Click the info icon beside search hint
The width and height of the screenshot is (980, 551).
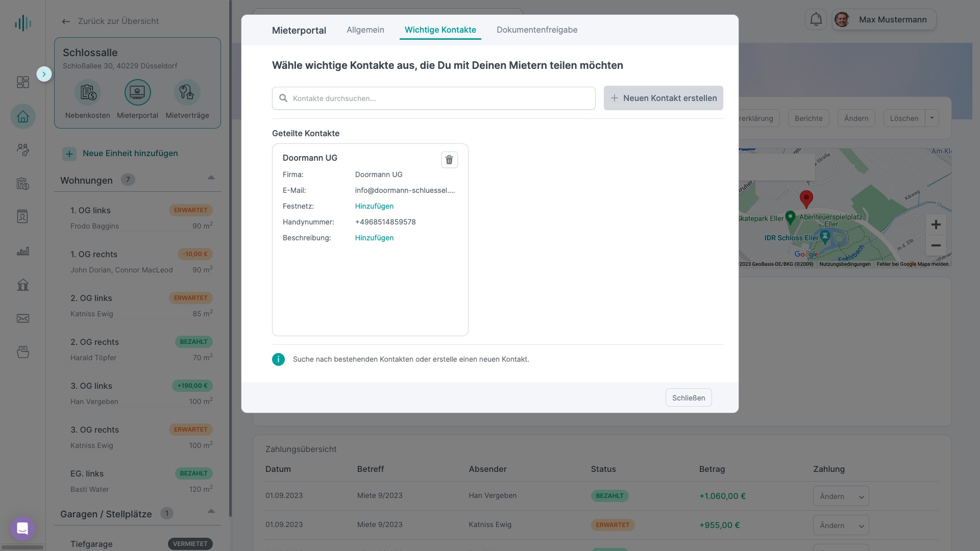278,360
